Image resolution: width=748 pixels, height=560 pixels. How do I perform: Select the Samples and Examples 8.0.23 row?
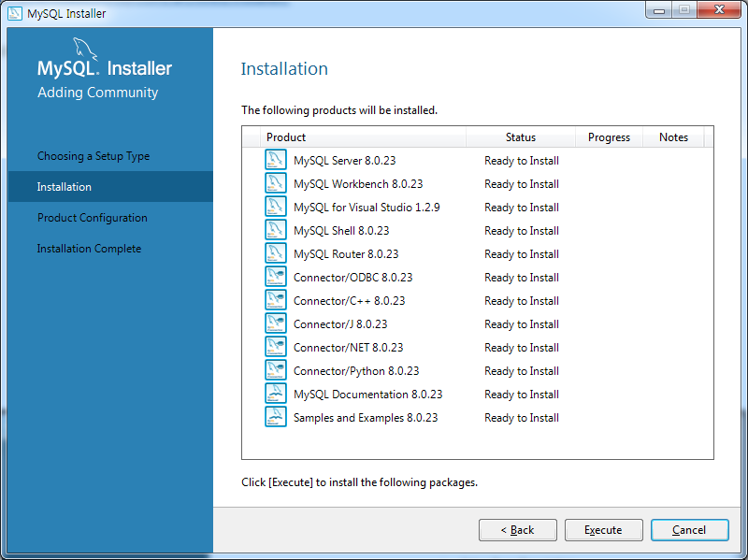(x=478, y=417)
